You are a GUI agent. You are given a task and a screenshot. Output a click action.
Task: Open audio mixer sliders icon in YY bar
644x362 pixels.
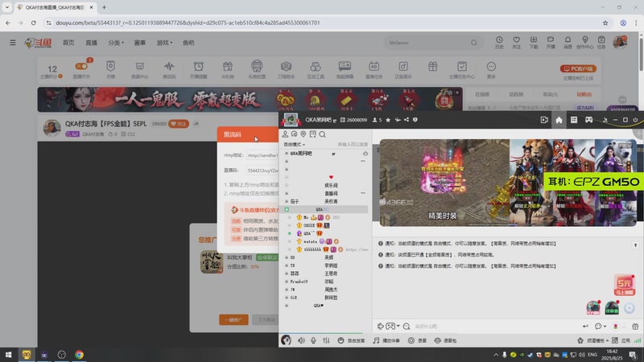tap(326, 340)
